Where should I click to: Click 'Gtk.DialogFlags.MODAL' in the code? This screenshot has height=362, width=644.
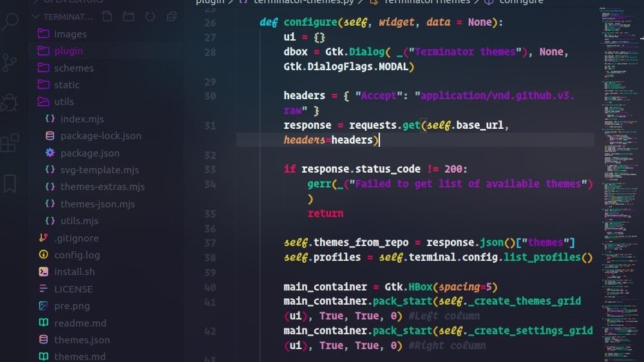(x=346, y=66)
